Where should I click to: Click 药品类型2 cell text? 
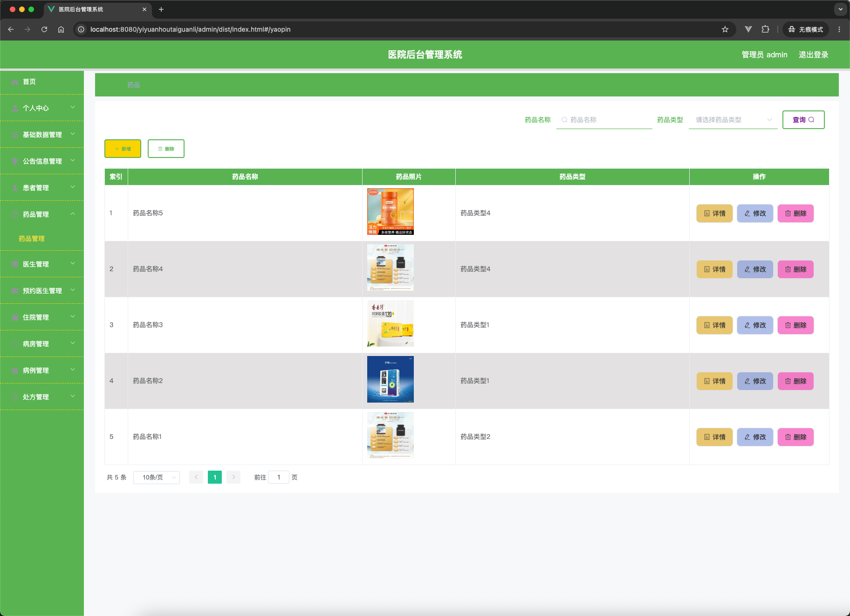click(475, 437)
